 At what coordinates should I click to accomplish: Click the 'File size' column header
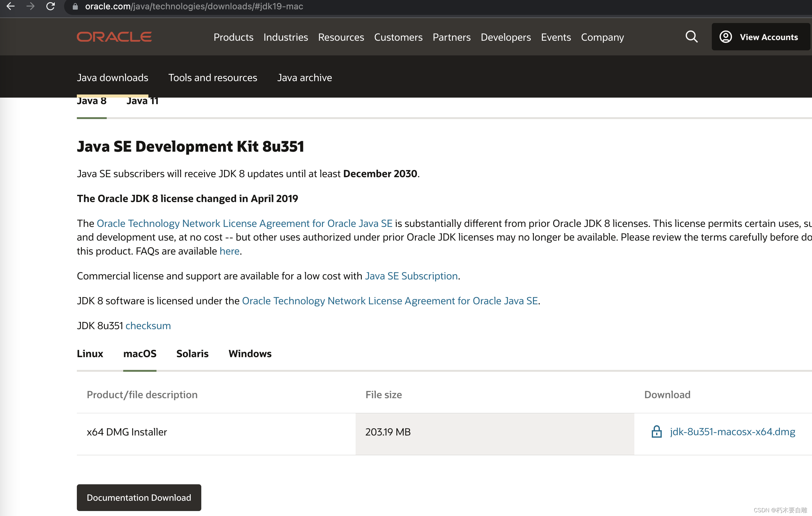(x=383, y=395)
